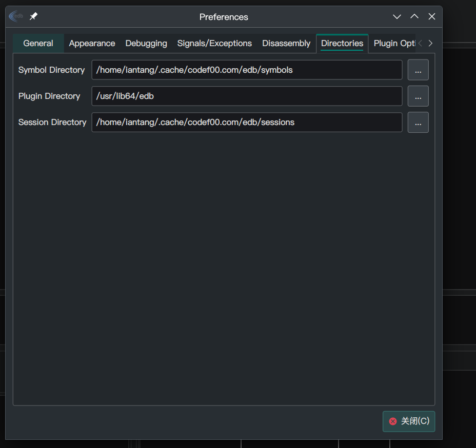Image resolution: width=476 pixels, height=448 pixels.
Task: Browse for the Plugin Directory
Action: (x=418, y=96)
